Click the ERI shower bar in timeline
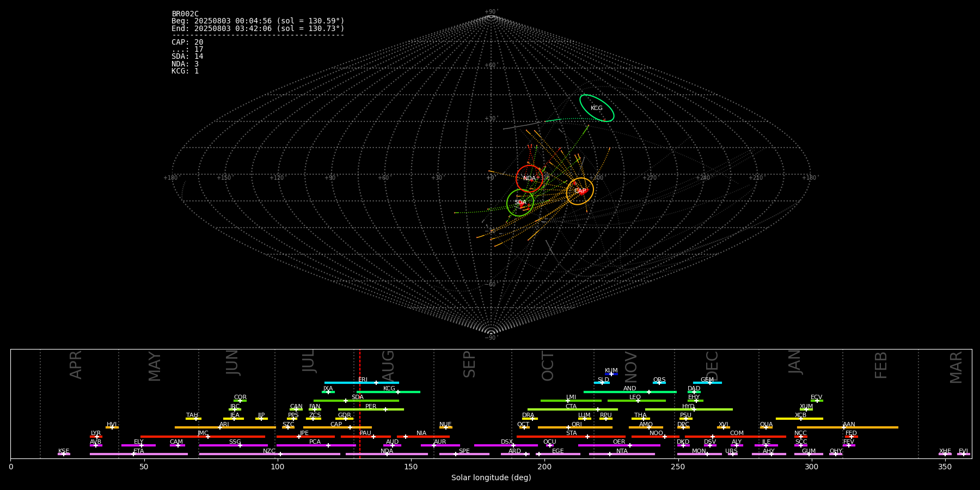Image resolution: width=980 pixels, height=490 pixels. coord(362,383)
